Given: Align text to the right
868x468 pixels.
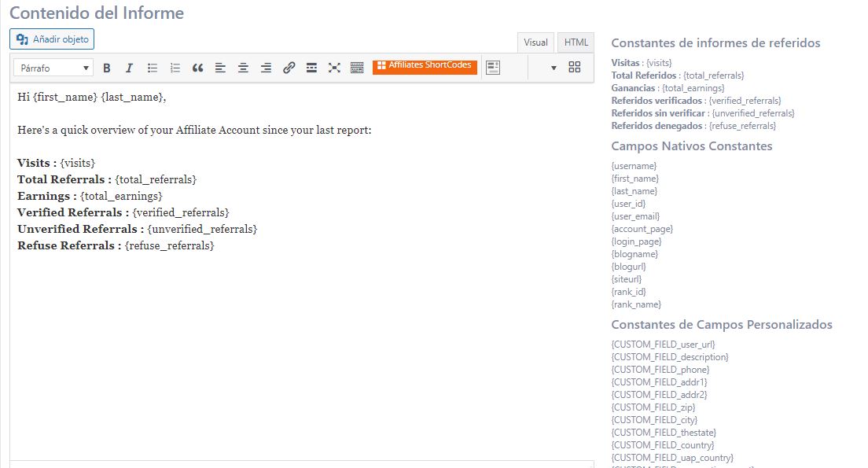Looking at the screenshot, I should click(x=266, y=68).
